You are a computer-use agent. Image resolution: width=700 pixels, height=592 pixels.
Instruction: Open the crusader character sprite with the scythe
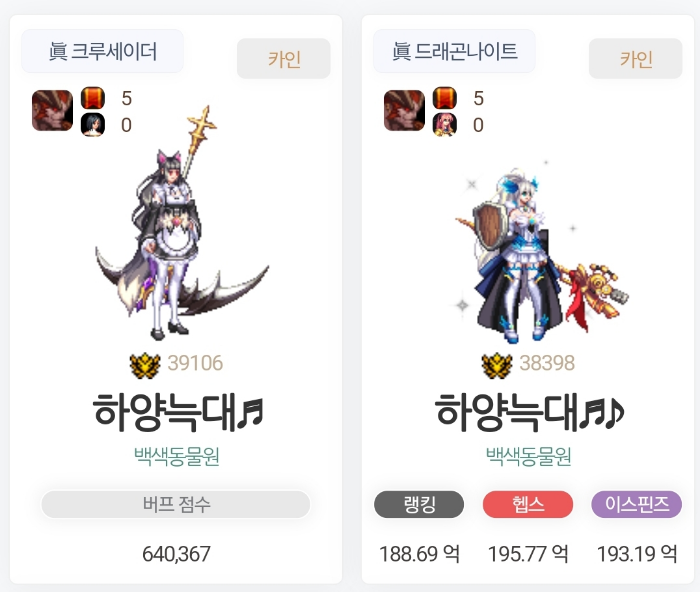(x=182, y=223)
